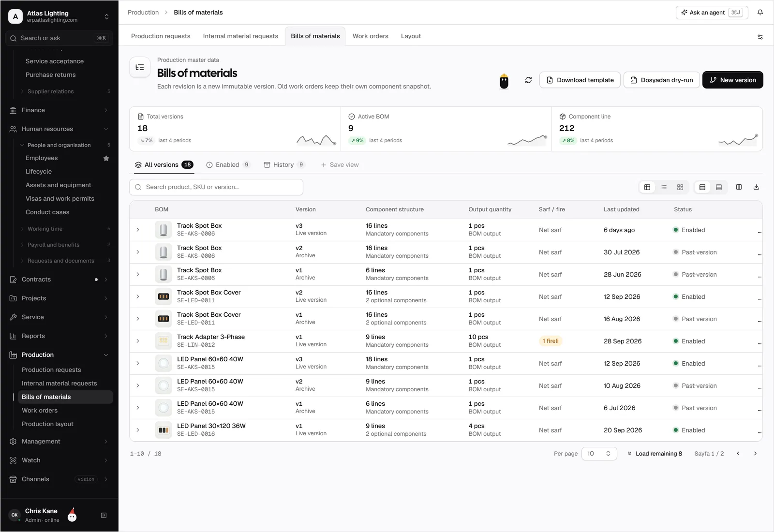Click the export download icon above table
The image size is (774, 532).
(756, 187)
